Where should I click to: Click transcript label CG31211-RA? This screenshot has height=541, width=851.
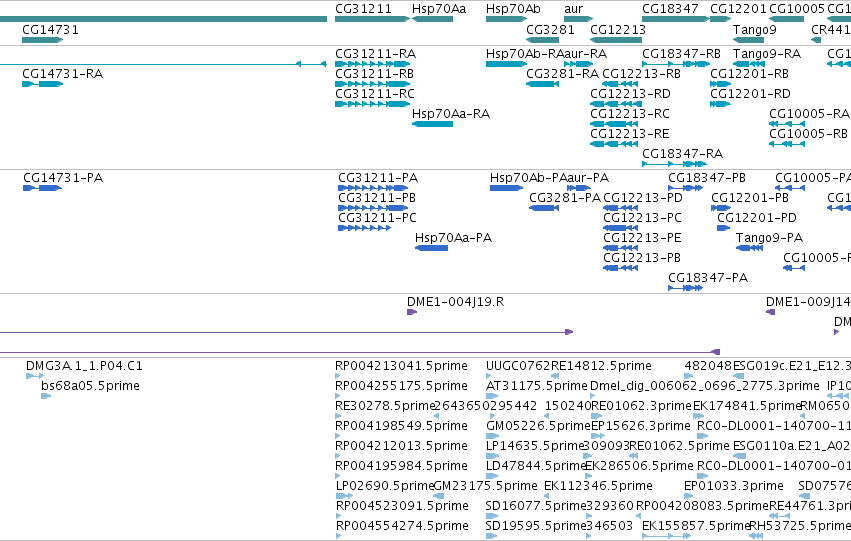pos(375,54)
